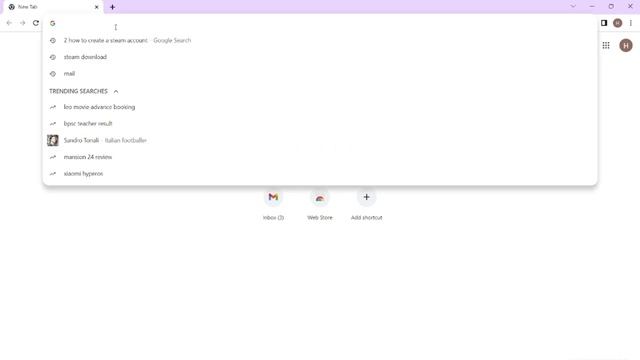Minimize the Chrome window
640x360 pixels.
pyautogui.click(x=592, y=7)
